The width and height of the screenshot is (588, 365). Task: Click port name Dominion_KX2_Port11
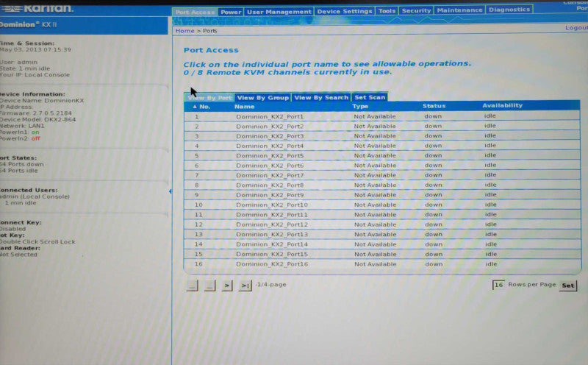point(272,215)
